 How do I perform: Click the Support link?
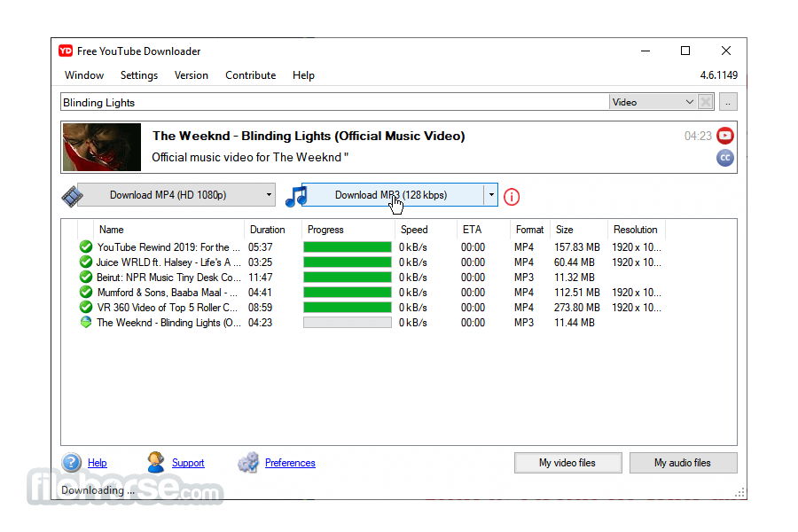coord(188,463)
